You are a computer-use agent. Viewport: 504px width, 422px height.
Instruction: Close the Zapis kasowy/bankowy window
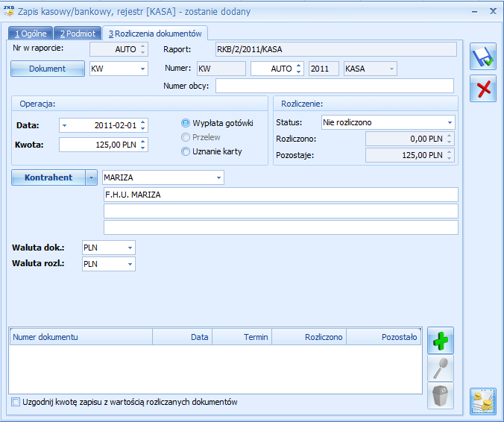pos(493,11)
